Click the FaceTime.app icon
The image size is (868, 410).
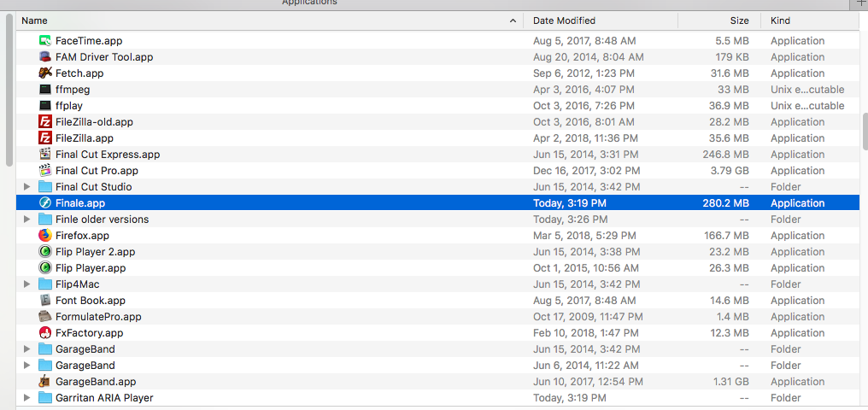45,41
